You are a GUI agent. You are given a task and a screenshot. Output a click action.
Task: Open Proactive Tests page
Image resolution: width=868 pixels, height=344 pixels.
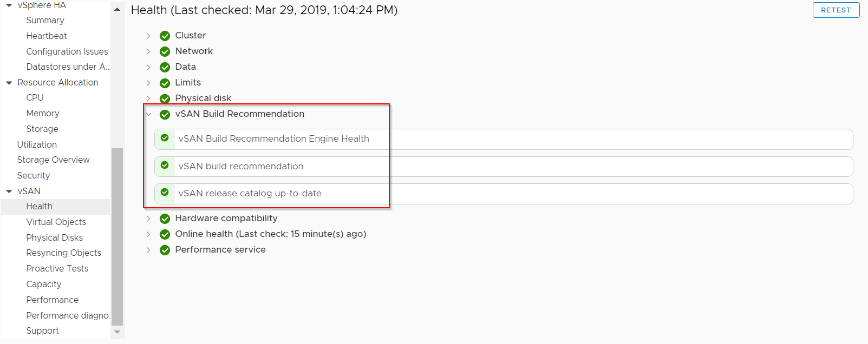pyautogui.click(x=57, y=268)
